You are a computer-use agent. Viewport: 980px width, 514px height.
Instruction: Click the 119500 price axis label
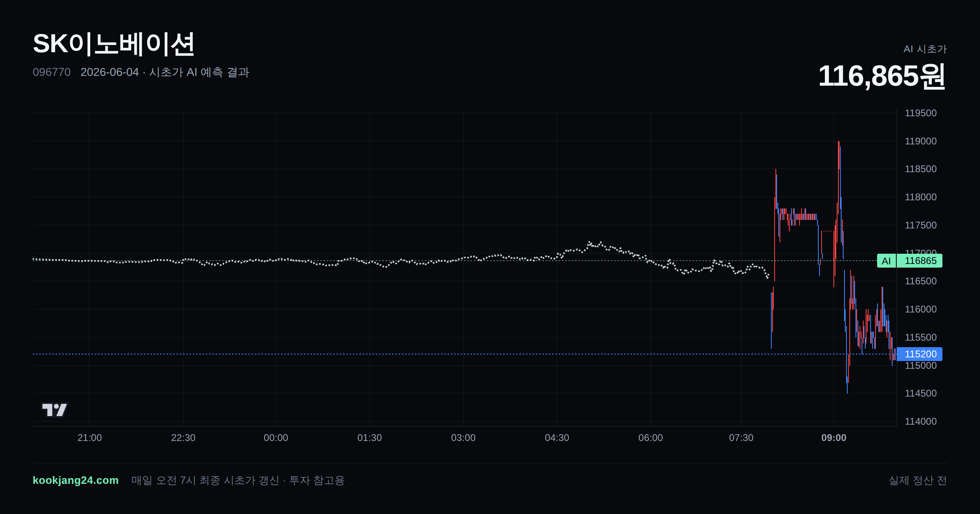pos(921,113)
